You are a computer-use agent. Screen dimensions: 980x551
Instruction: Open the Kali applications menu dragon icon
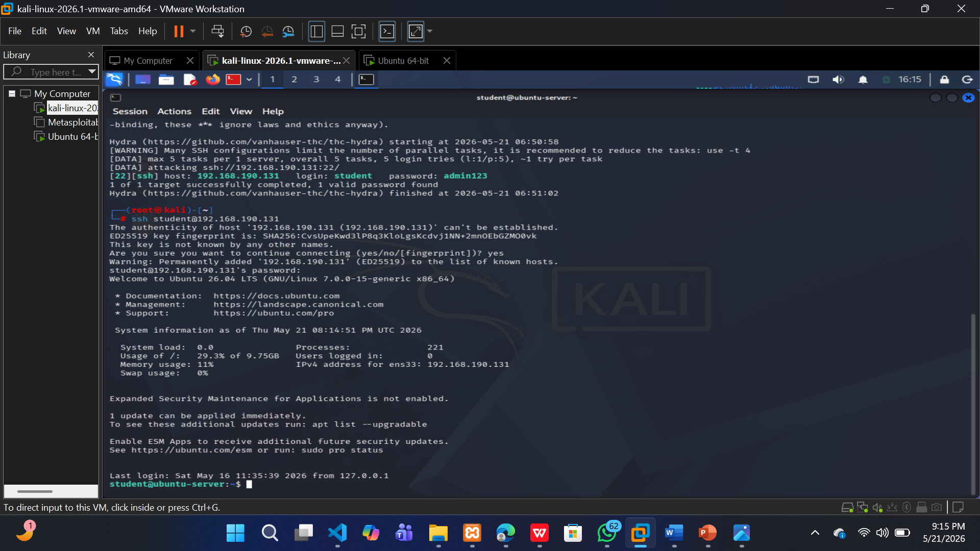(114, 80)
